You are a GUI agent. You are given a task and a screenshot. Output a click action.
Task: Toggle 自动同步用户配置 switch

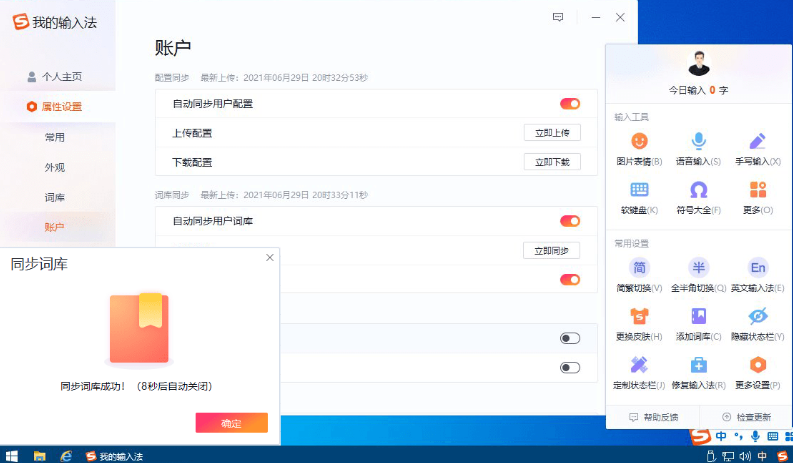coord(570,104)
